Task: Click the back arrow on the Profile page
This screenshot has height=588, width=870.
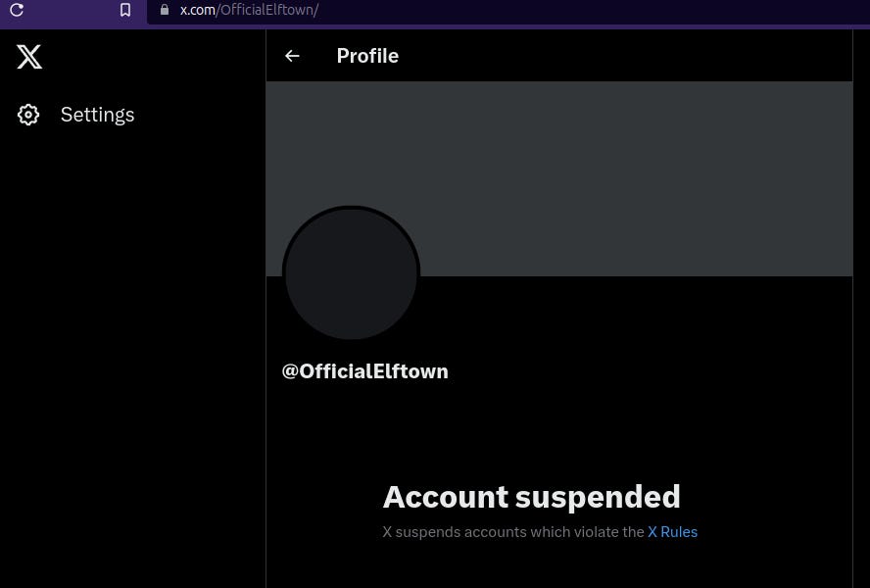Action: 292,56
